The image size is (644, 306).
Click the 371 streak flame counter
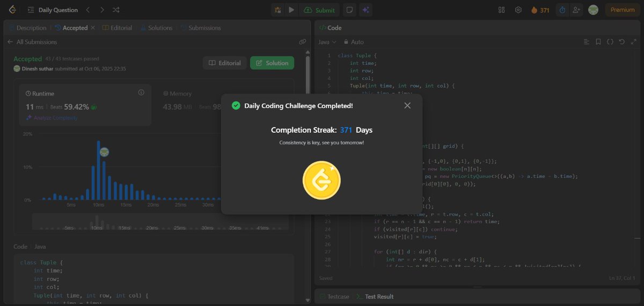tap(540, 10)
